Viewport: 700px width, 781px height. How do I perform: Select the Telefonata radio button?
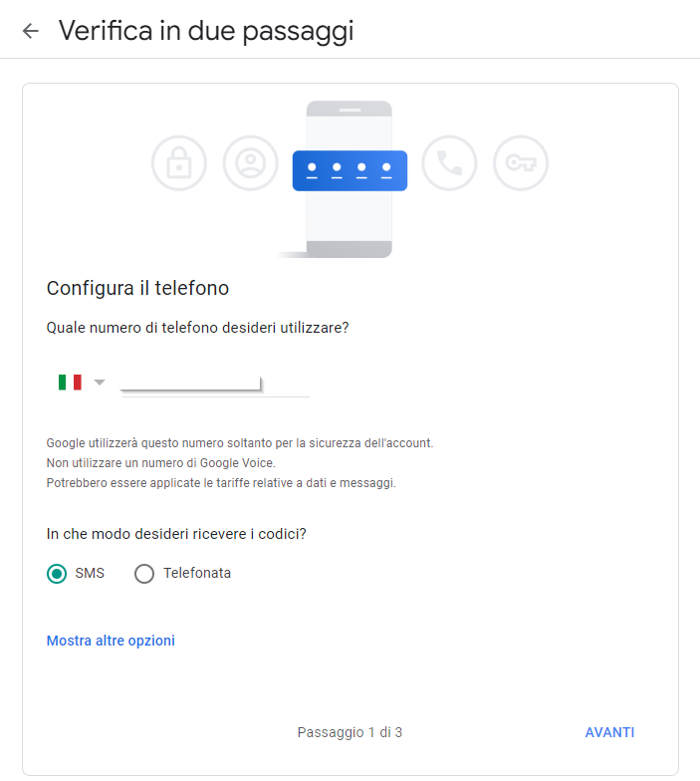[144, 574]
